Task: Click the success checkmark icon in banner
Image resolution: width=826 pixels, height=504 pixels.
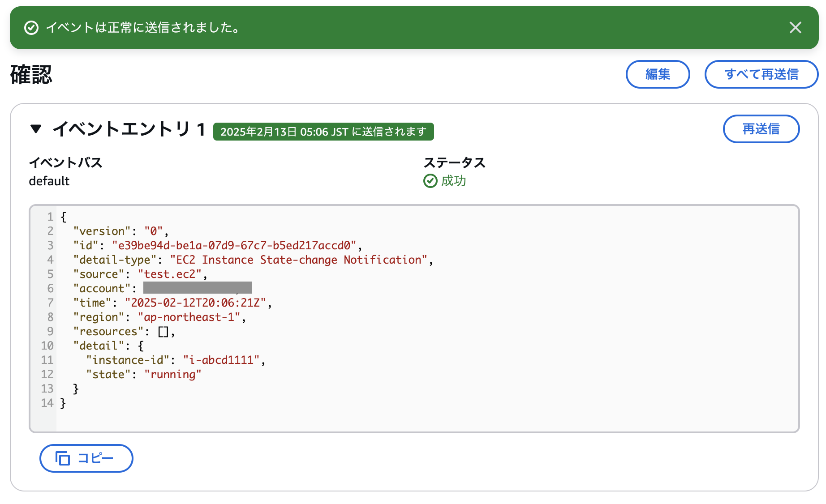Action: 31,28
